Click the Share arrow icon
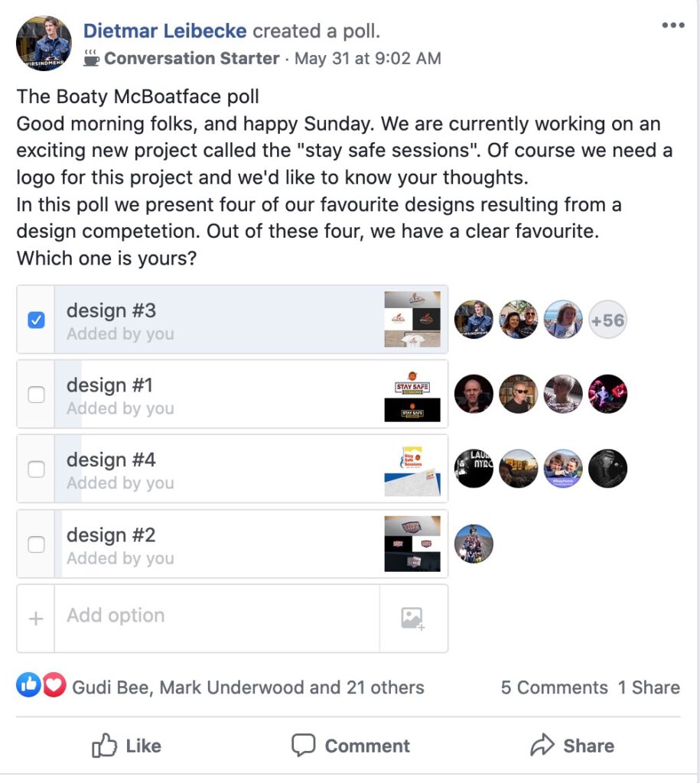The image size is (700, 783). tap(542, 745)
